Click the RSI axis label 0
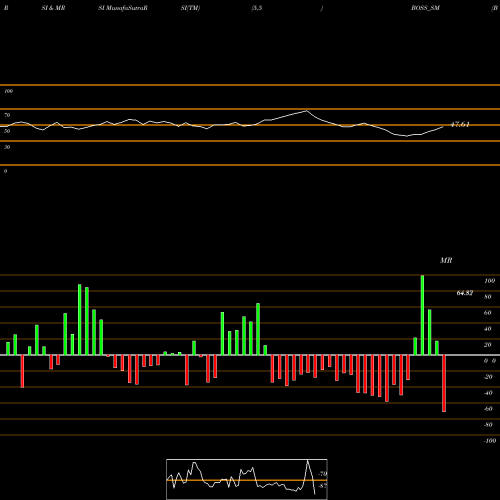Image resolution: width=500 pixels, height=500 pixels. 5,171
